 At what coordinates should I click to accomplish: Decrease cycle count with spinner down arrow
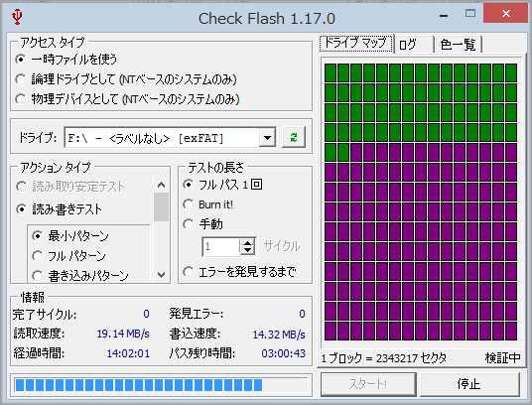click(247, 250)
